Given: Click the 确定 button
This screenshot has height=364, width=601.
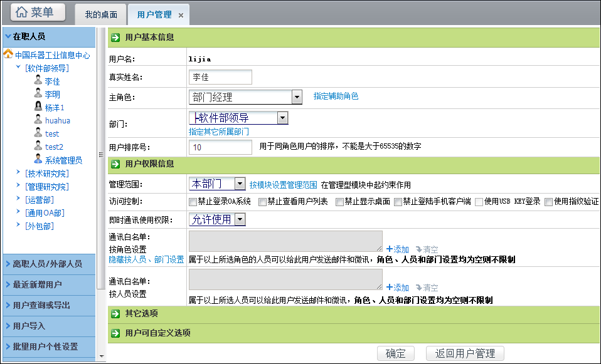Looking at the screenshot, I should coord(396,353).
